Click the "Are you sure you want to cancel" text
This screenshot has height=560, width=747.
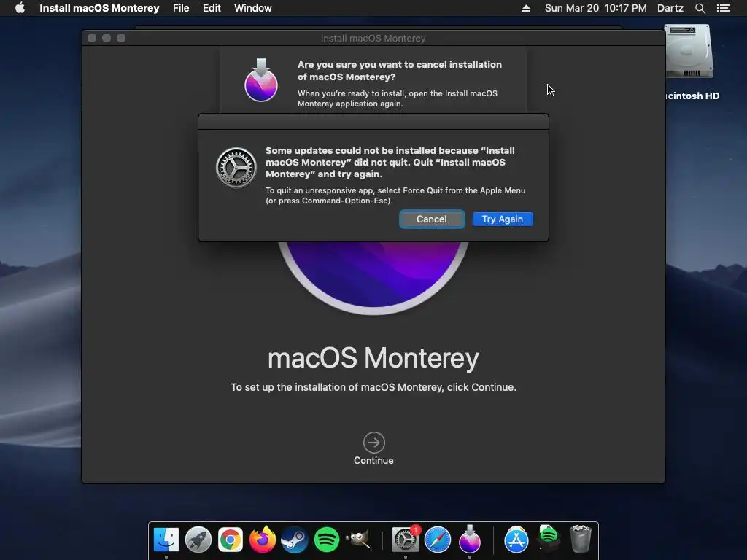[x=400, y=71]
